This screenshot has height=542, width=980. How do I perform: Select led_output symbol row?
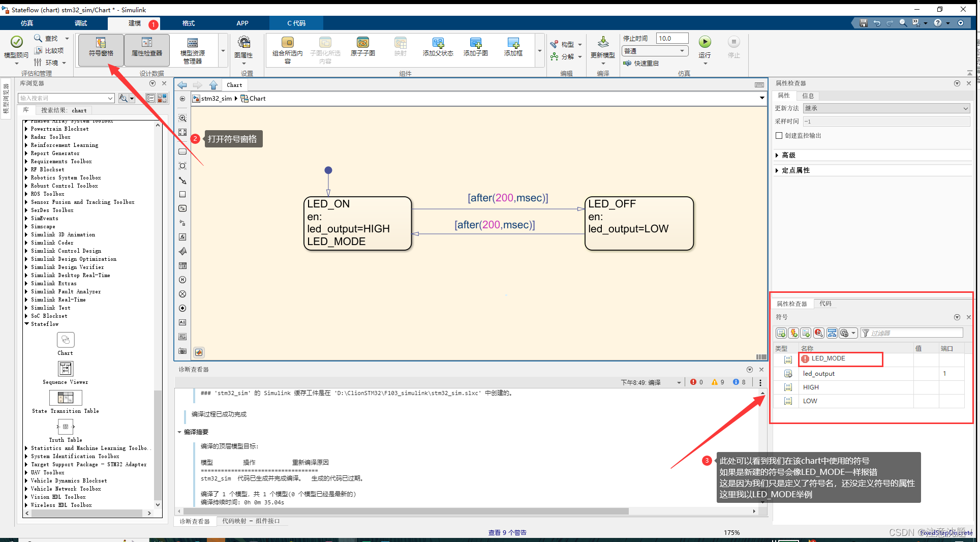[x=869, y=373]
